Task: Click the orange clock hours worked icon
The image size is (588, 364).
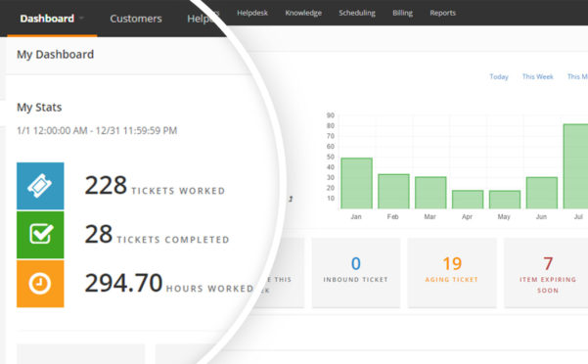Action: click(x=40, y=284)
